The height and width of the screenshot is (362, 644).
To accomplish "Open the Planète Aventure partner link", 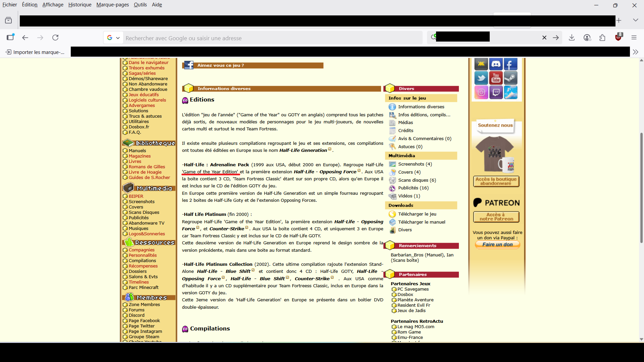I will coord(415,300).
